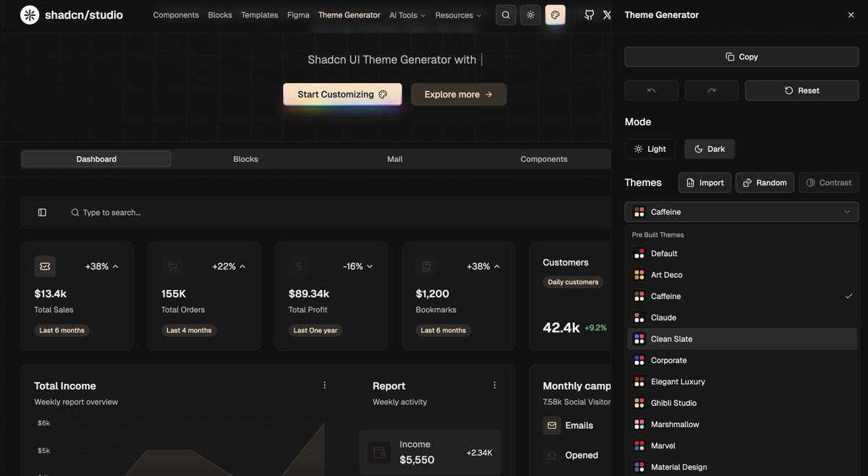The width and height of the screenshot is (868, 476).
Task: Click the Random theme button
Action: [765, 182]
